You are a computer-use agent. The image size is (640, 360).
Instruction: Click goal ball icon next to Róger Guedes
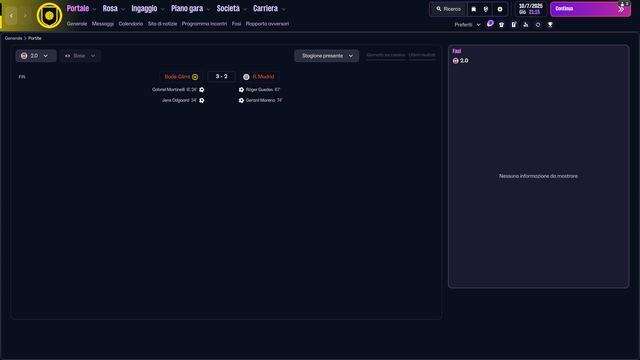(241, 89)
